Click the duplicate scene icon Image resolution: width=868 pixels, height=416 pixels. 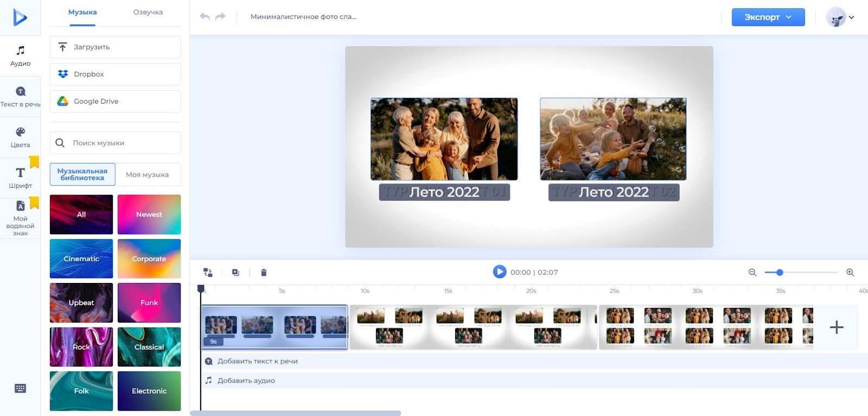(235, 273)
